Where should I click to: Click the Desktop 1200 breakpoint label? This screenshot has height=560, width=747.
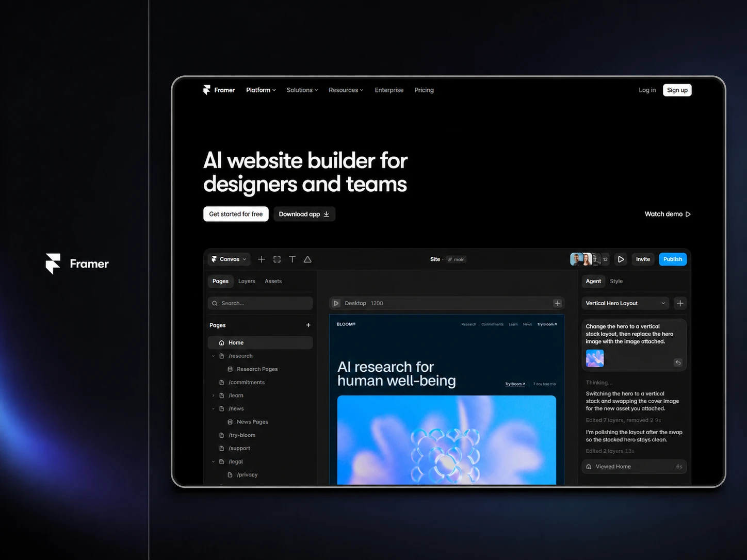[364, 303]
